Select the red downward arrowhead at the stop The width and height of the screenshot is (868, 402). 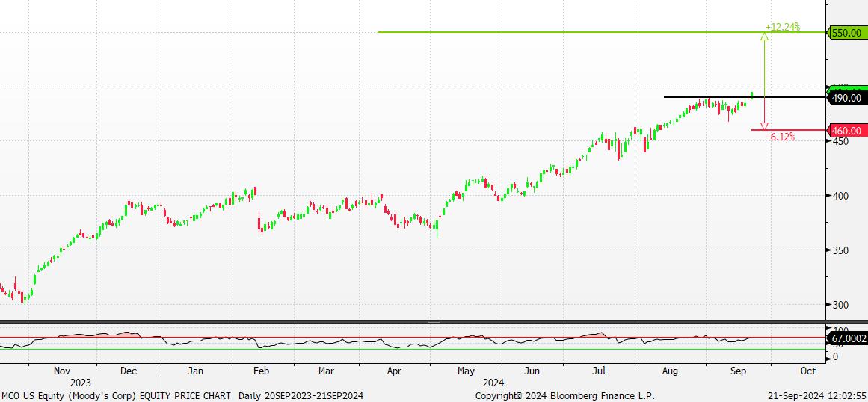pos(765,126)
